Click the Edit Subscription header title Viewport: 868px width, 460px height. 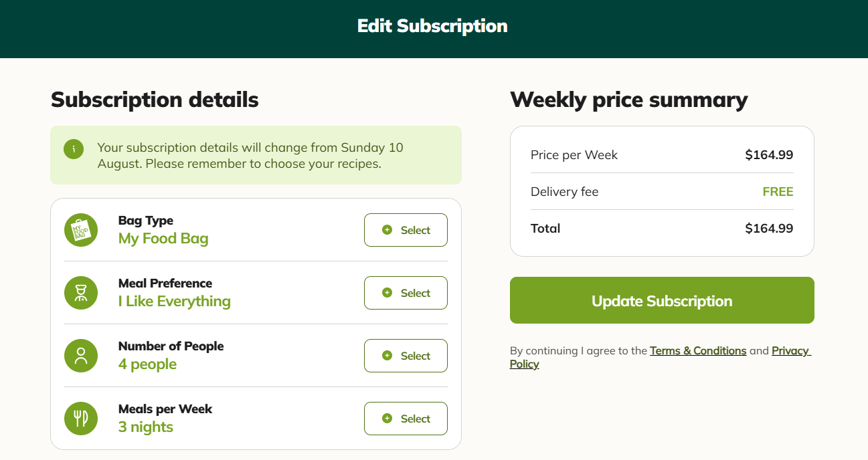pyautogui.click(x=432, y=26)
